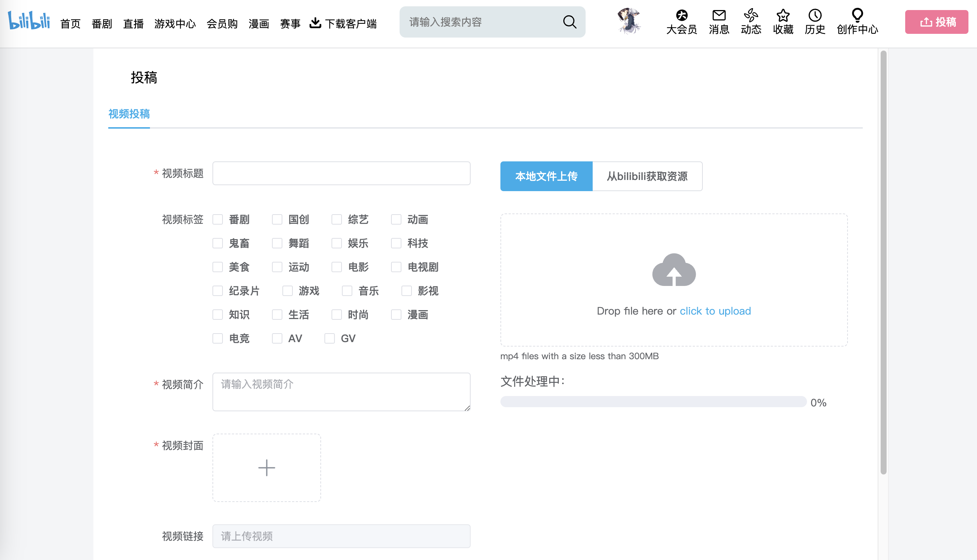Screen dimensions: 977x560
Task: Open 会员购 in top navigation
Action: (222, 24)
